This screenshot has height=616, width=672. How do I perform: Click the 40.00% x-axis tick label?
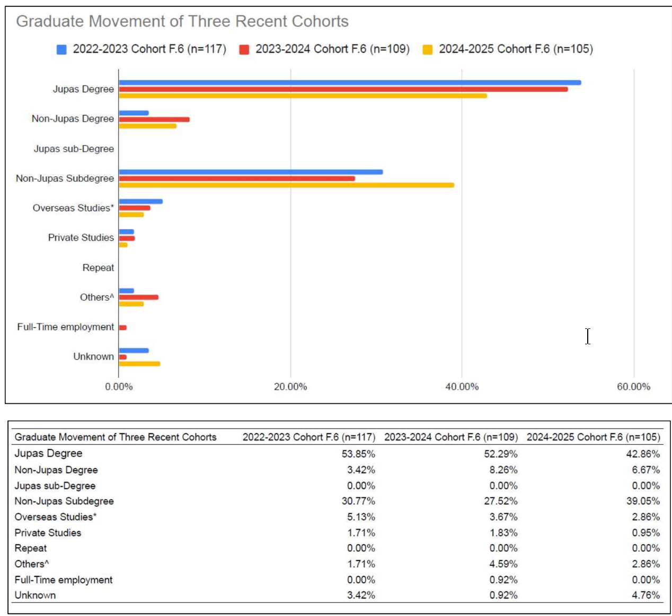pyautogui.click(x=462, y=387)
